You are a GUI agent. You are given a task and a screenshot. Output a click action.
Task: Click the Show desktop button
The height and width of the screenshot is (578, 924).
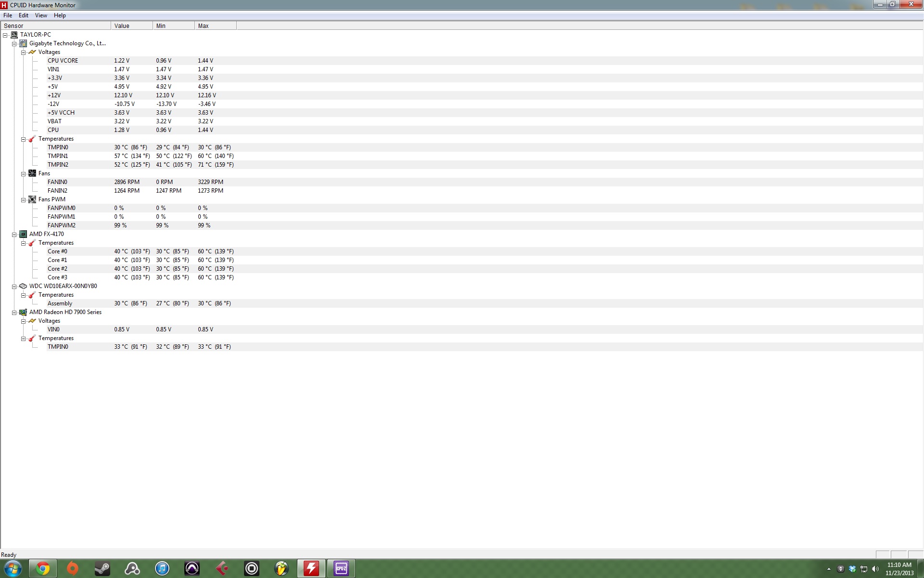[920, 569]
